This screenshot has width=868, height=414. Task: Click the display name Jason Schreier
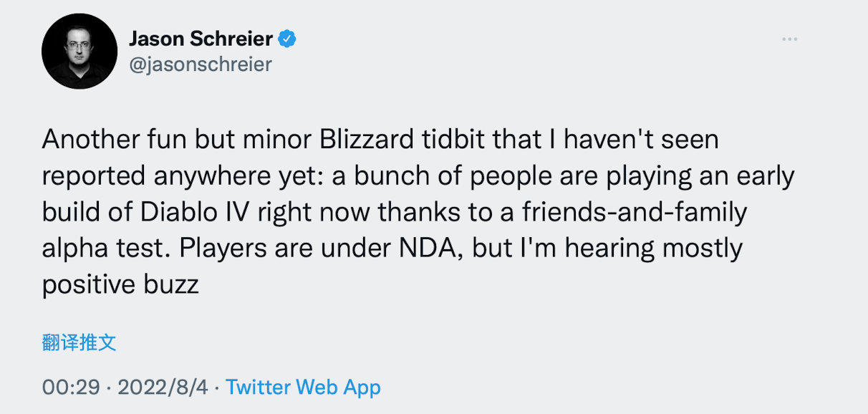click(201, 39)
